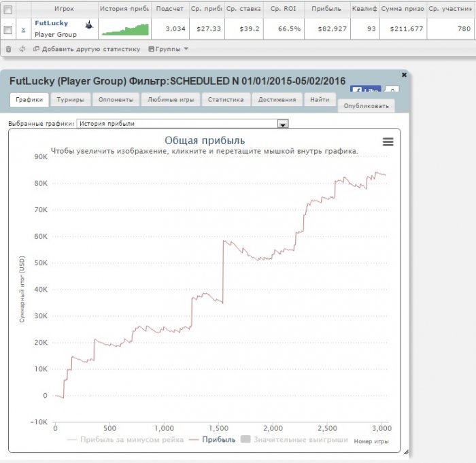Screen dimensions: 476x463
Task: Open the Выбранные графики dropdown arrow
Action: [x=283, y=124]
